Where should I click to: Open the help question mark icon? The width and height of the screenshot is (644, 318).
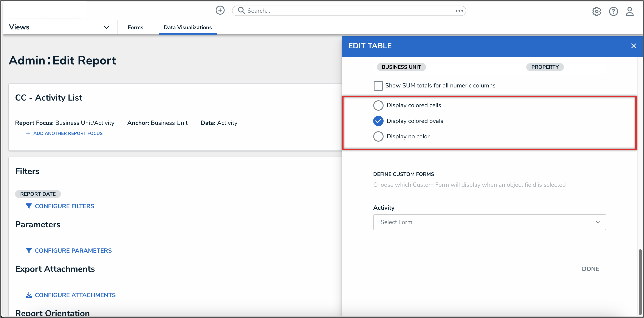613,11
